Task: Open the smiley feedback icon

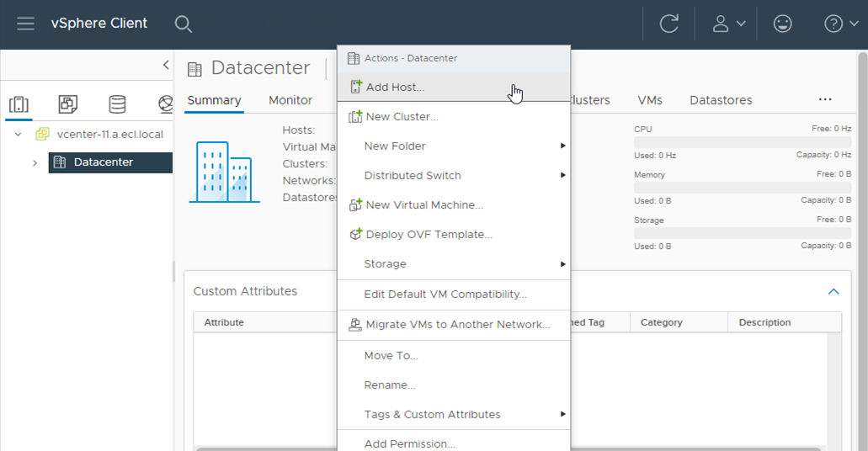Action: click(x=782, y=24)
